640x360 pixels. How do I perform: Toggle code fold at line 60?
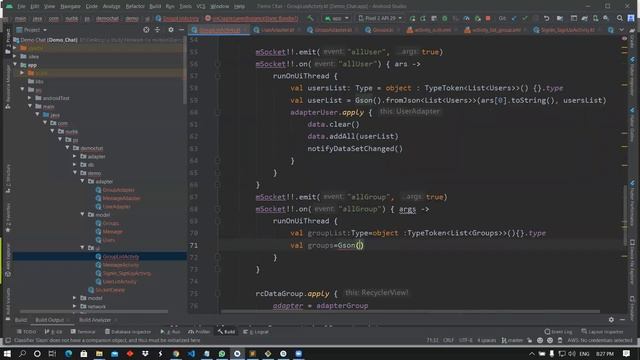(218, 112)
